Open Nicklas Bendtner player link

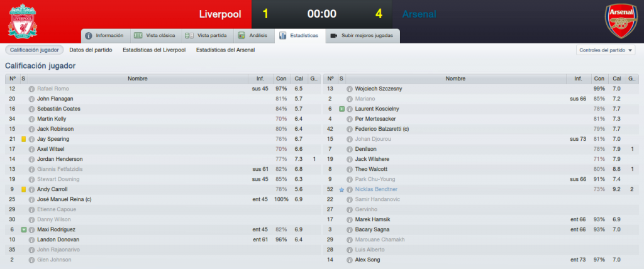[x=376, y=189]
